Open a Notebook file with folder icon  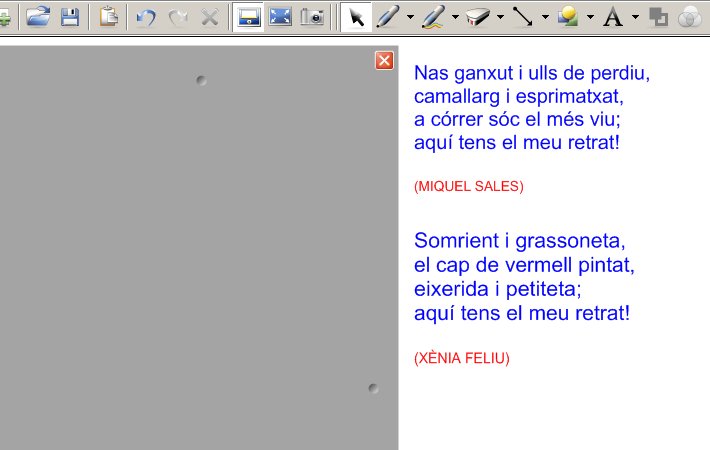tap(38, 17)
